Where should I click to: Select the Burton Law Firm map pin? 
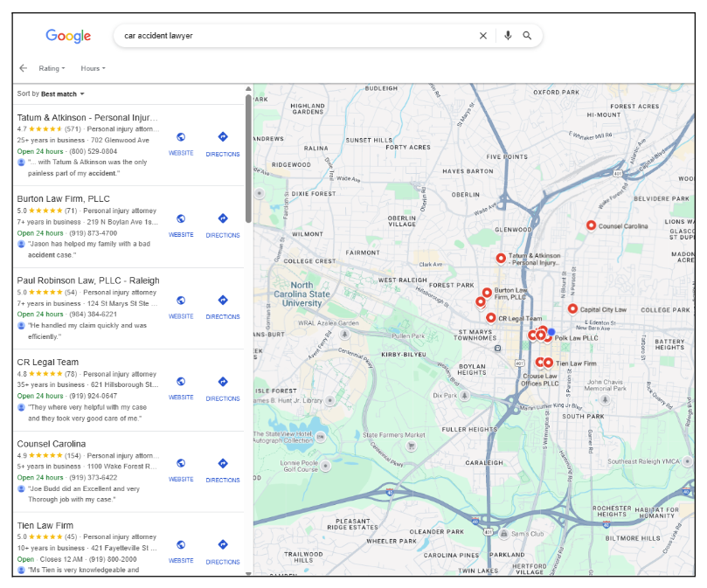[487, 293]
